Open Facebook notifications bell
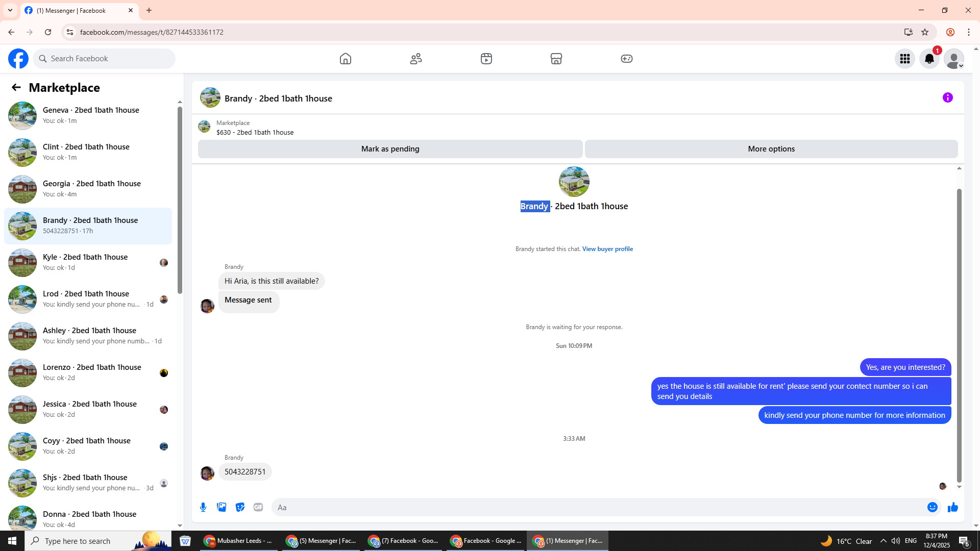 [929, 59]
